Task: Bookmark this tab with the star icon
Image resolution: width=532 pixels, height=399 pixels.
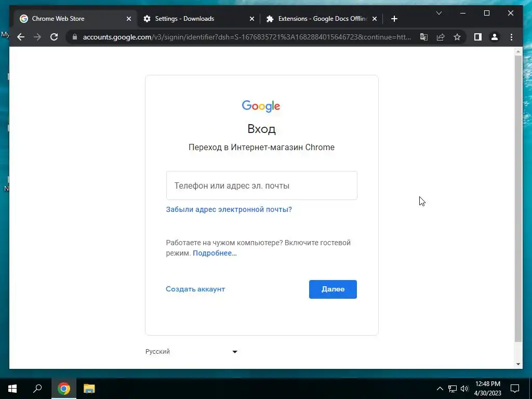Action: 457,37
